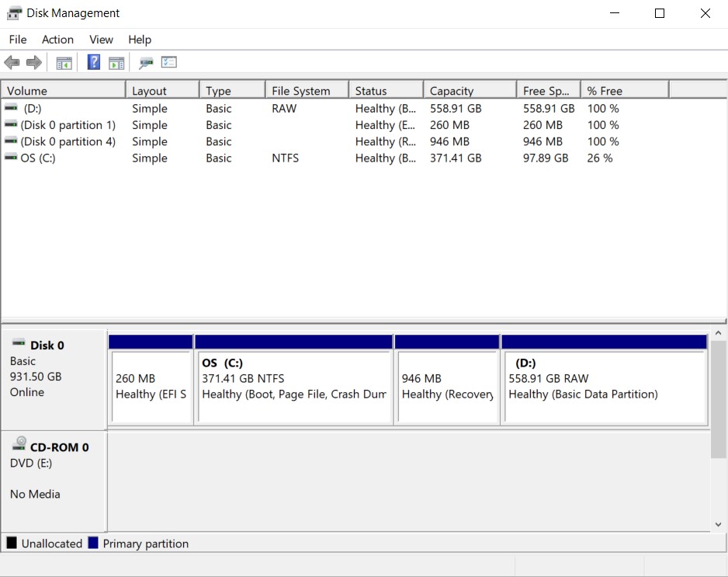
Task: Sort by the Volume column header
Action: click(64, 90)
